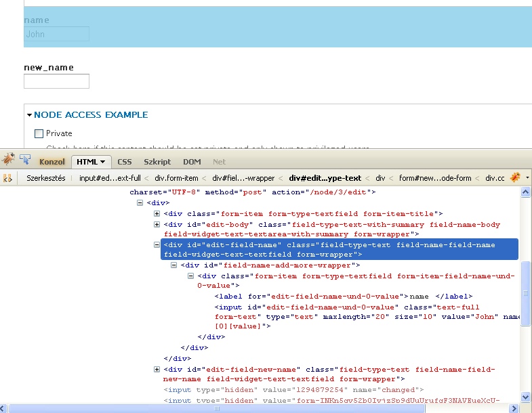Toggle the Private checkbox

point(39,134)
